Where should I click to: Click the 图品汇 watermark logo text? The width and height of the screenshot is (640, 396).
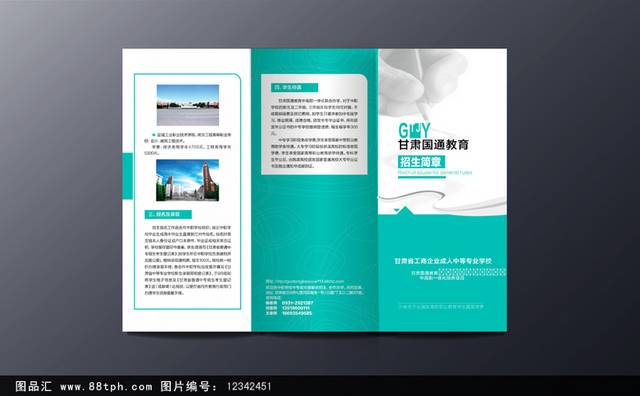pyautogui.click(x=33, y=386)
